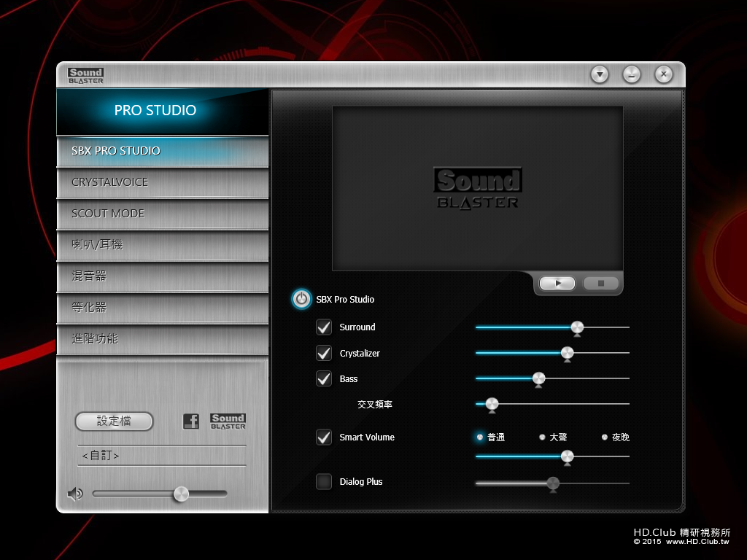
Task: Click the Surround label text
Action: click(x=357, y=327)
